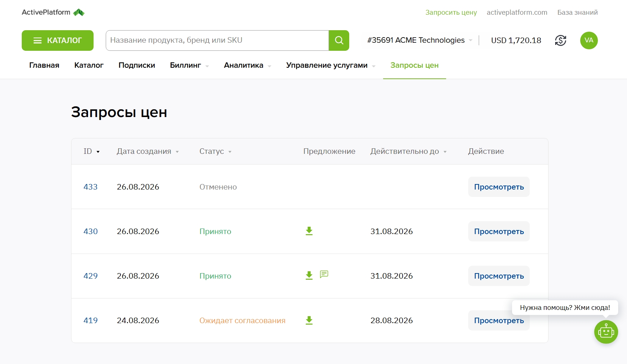Click the USD 1,720.18 balance
Image resolution: width=627 pixels, height=364 pixels.
coord(516,40)
